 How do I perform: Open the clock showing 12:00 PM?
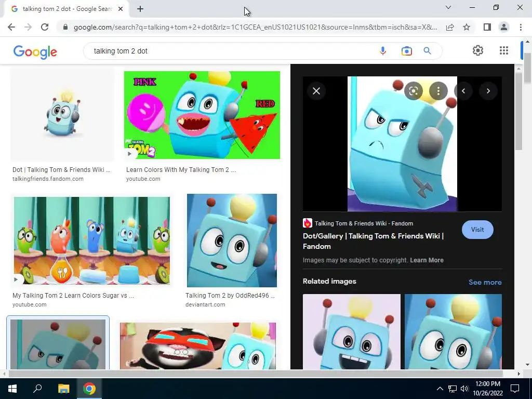coord(488,389)
